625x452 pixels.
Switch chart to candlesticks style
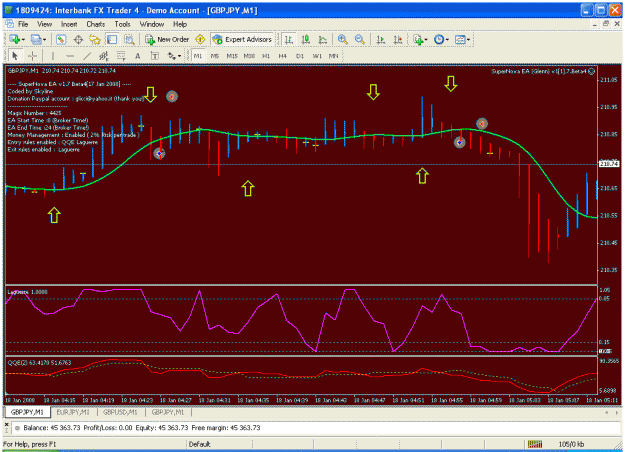(x=306, y=39)
